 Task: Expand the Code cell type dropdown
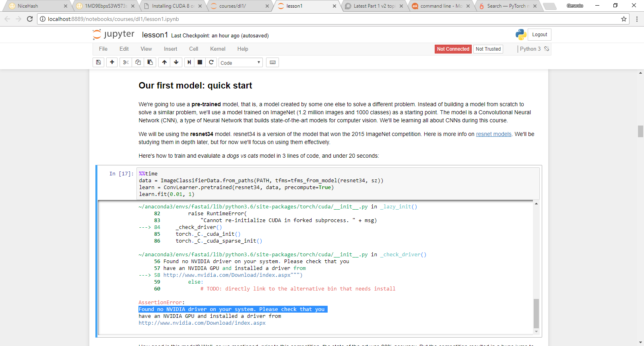(240, 63)
